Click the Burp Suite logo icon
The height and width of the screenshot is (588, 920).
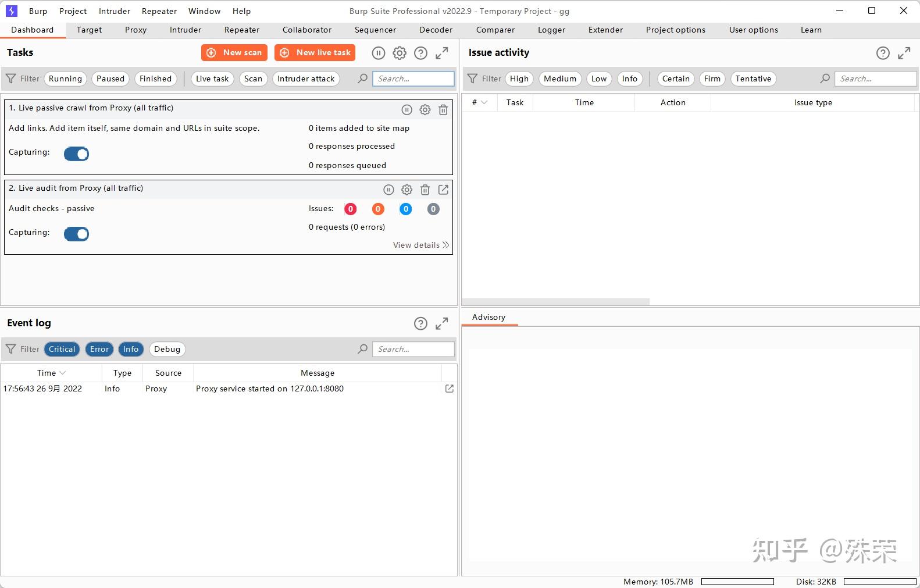tap(11, 11)
